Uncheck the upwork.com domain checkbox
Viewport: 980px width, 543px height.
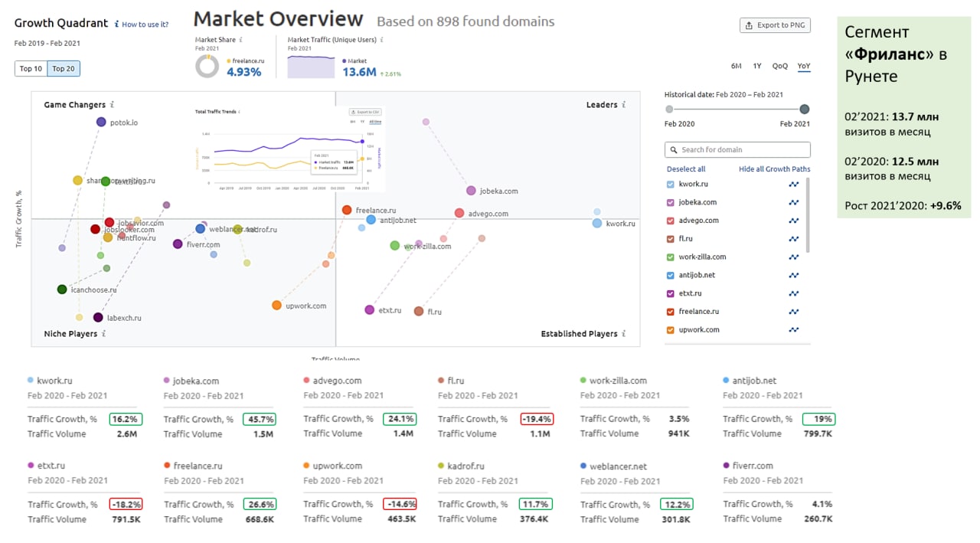pyautogui.click(x=671, y=330)
